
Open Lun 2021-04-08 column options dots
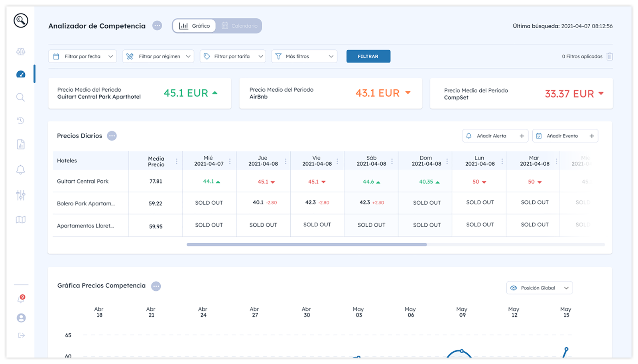coord(502,161)
